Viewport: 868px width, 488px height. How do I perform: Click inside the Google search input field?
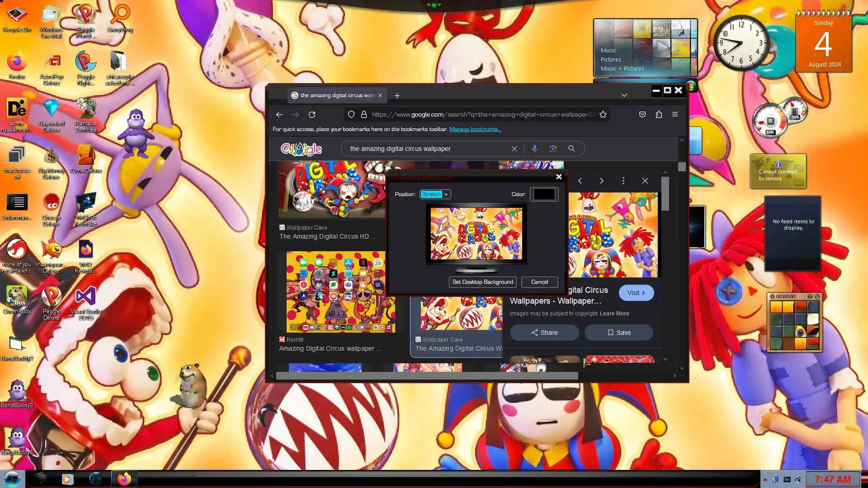point(425,149)
